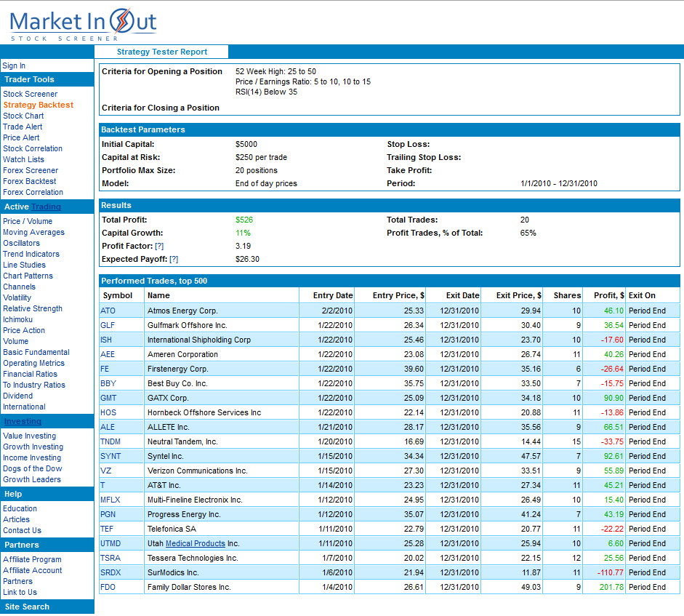This screenshot has width=684, height=616.
Task: Click the Entry Date column header
Action: pyautogui.click(x=333, y=295)
